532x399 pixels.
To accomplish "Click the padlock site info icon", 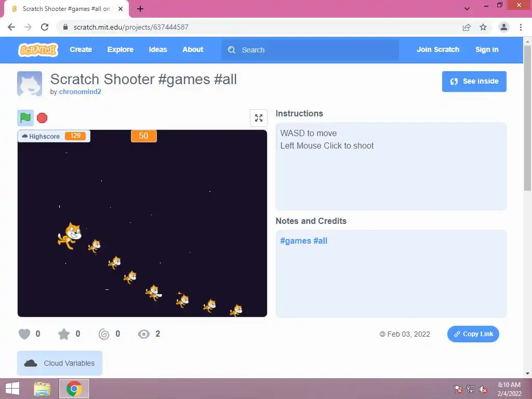I will (65, 27).
